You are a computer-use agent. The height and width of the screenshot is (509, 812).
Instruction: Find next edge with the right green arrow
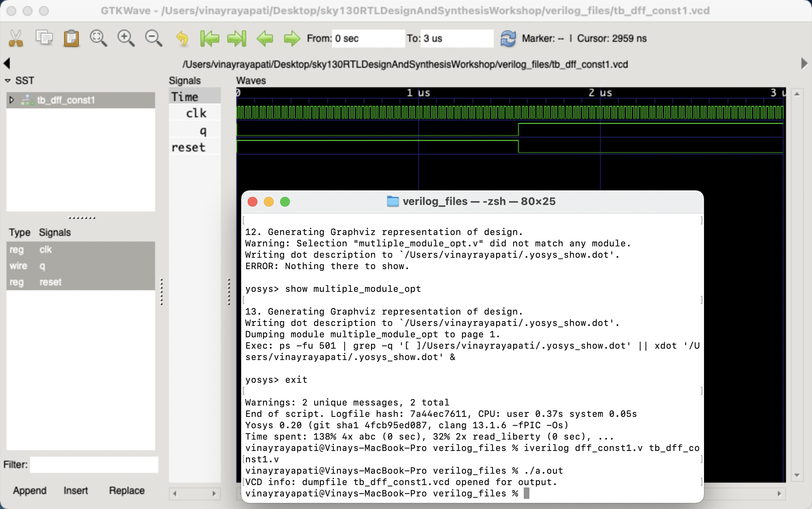pos(292,38)
